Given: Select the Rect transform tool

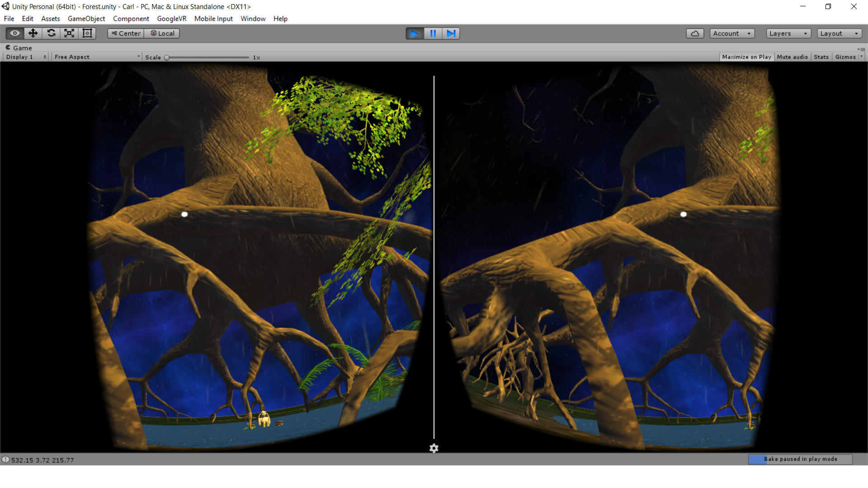Looking at the screenshot, I should click(x=87, y=33).
